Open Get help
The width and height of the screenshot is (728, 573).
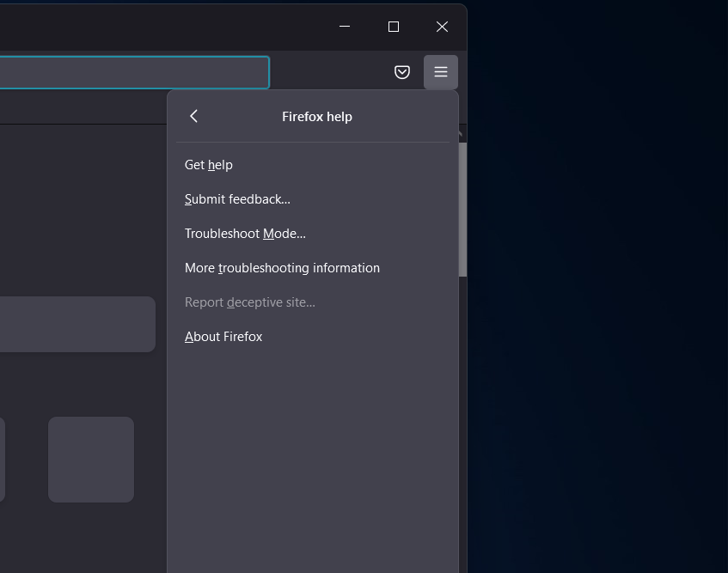pos(209,165)
